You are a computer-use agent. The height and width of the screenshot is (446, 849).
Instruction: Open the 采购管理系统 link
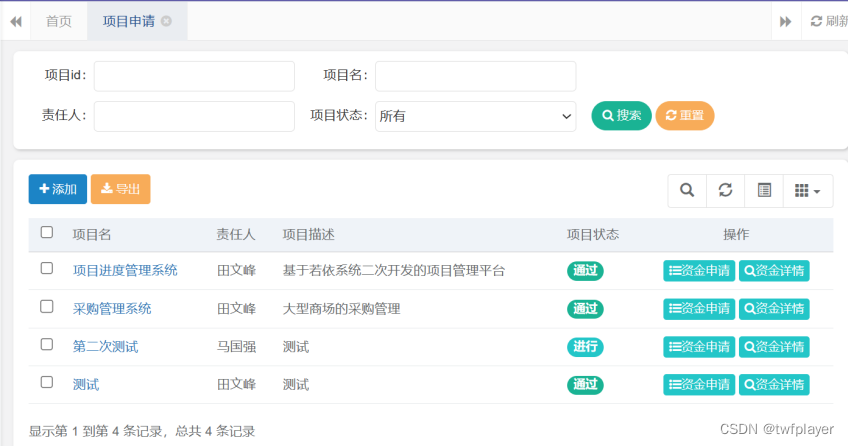[112, 309]
